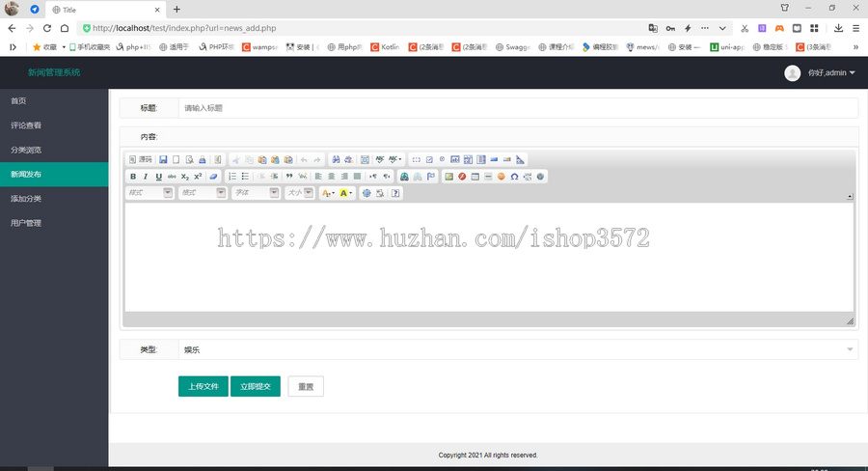Open 添加分类 in the sidebar
Screen dimensions: 868x471
pos(54,199)
